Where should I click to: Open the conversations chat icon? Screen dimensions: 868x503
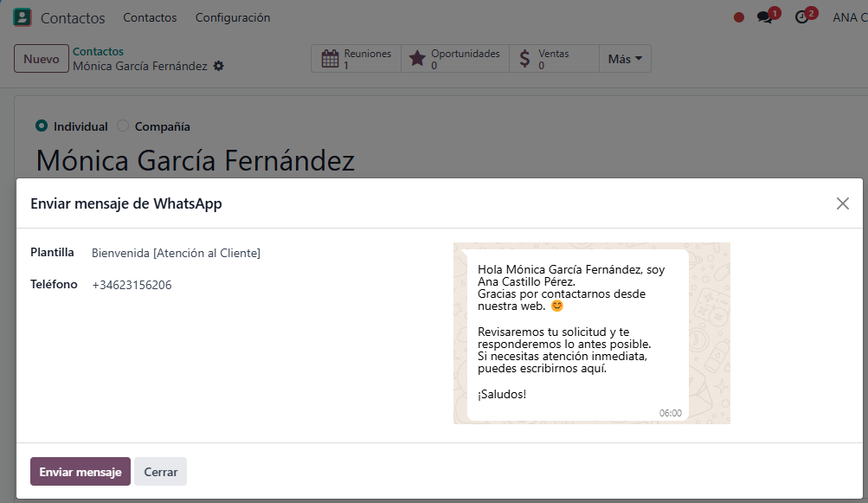click(x=765, y=17)
